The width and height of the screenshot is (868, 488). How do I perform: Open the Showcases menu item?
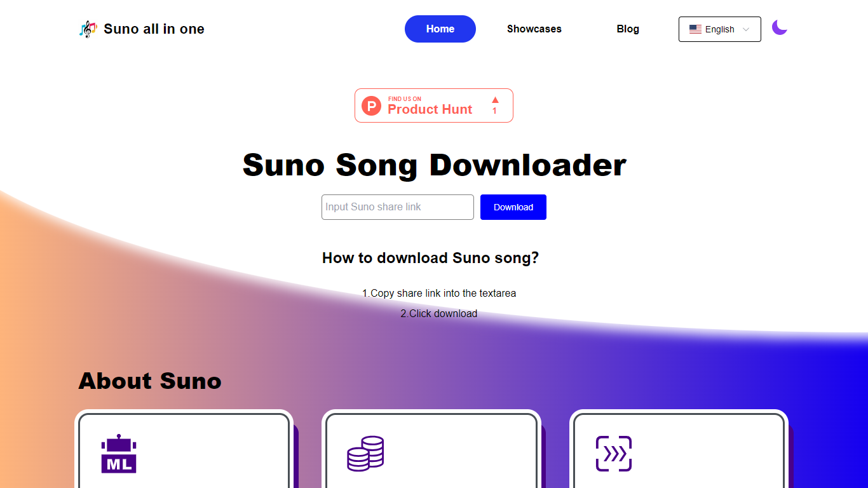pos(534,29)
